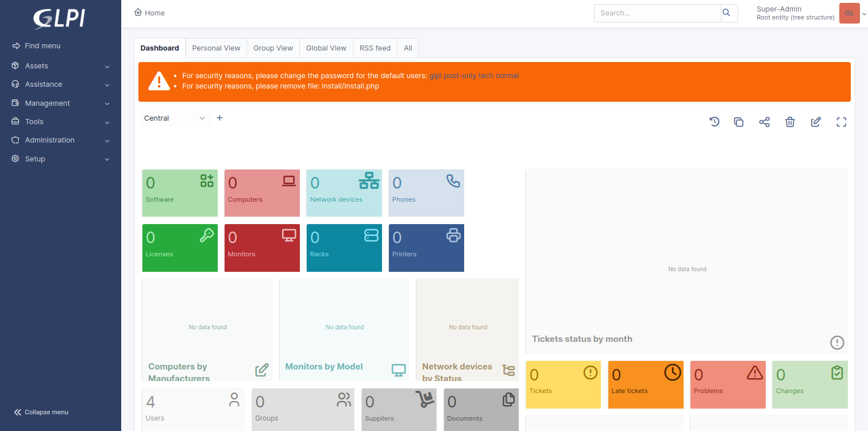Click into the Search input field
Screen dimensions: 868x431
tap(657, 13)
